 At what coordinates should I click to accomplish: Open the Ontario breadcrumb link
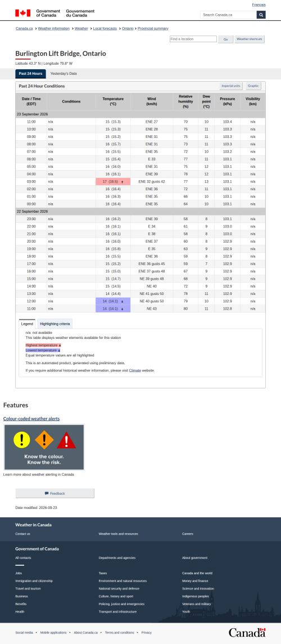click(127, 28)
